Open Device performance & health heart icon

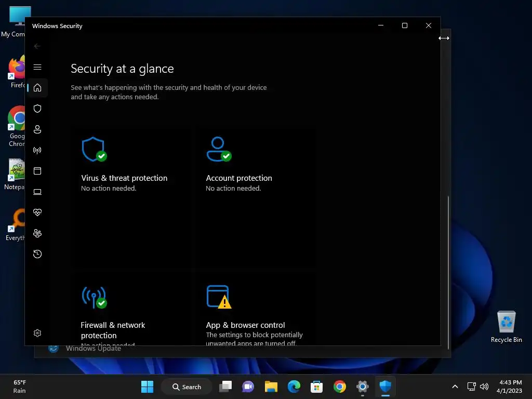point(37,212)
